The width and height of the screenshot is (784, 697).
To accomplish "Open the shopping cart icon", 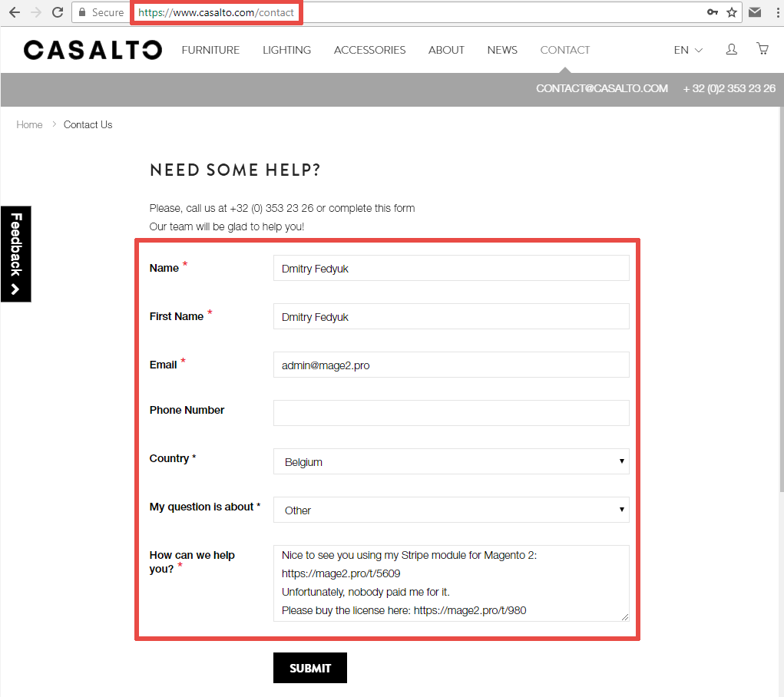I will pyautogui.click(x=762, y=48).
